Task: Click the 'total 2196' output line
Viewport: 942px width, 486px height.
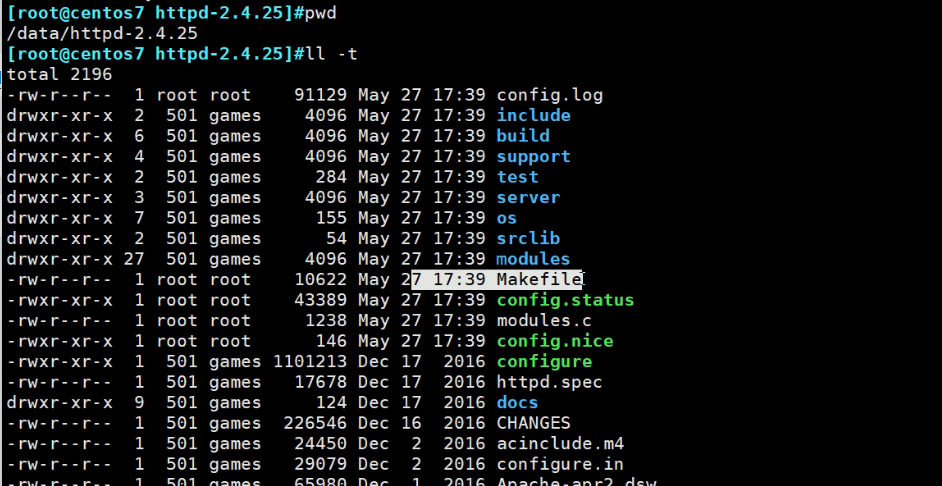Action: point(59,74)
